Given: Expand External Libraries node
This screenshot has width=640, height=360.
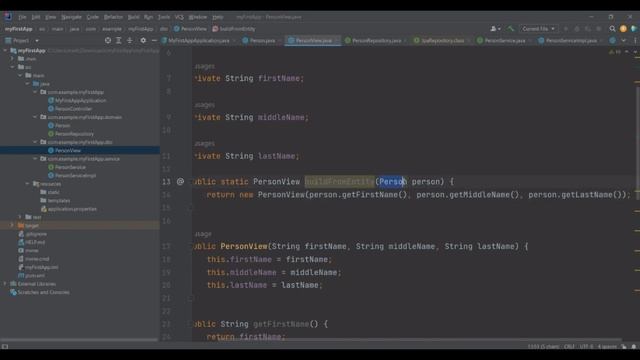Looking at the screenshot, I should click(5, 284).
